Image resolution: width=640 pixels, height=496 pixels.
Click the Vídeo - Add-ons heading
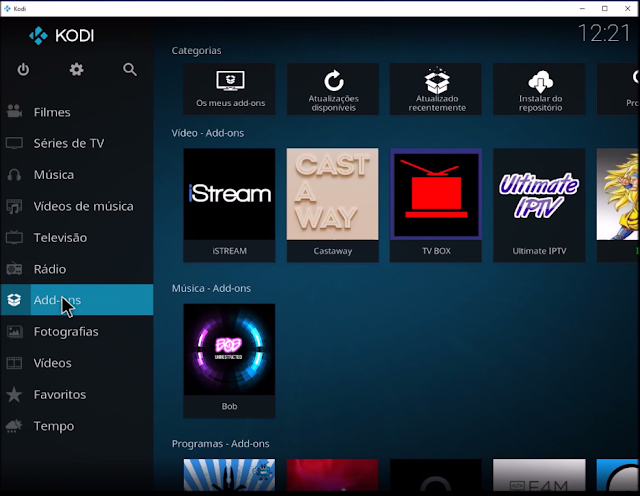pyautogui.click(x=208, y=133)
